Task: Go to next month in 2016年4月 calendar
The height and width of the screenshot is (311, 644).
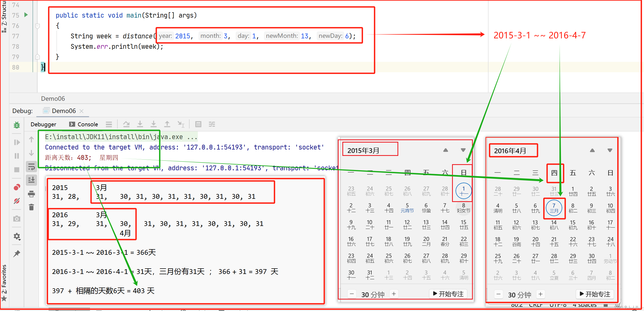Action: pyautogui.click(x=610, y=150)
